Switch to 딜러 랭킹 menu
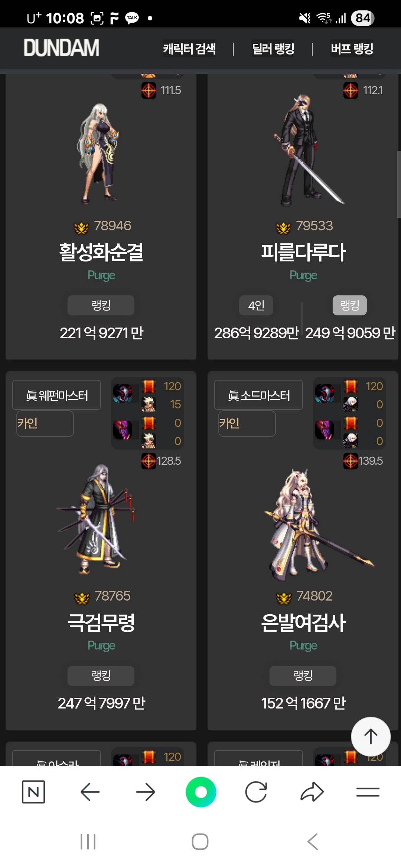This screenshot has width=401, height=868. click(273, 49)
